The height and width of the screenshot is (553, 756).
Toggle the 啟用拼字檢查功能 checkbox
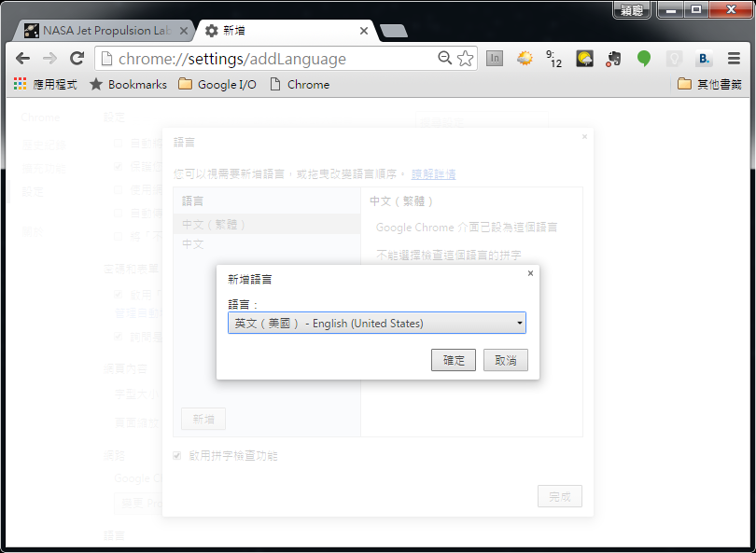[177, 456]
